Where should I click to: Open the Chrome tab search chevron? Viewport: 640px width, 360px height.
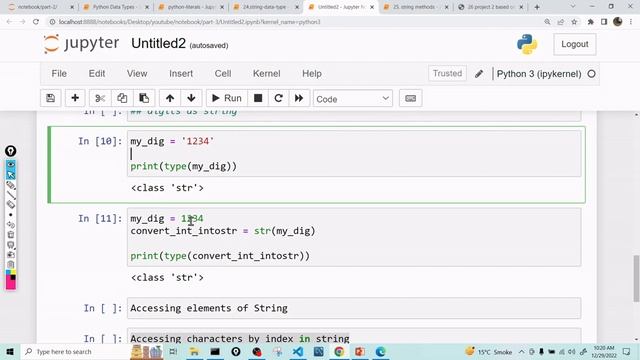(573, 7)
